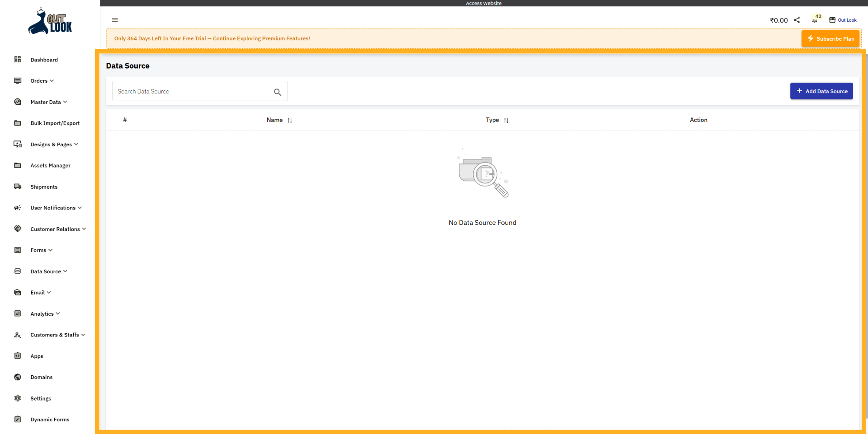Click the Add Data Source button
868x434 pixels.
point(821,91)
